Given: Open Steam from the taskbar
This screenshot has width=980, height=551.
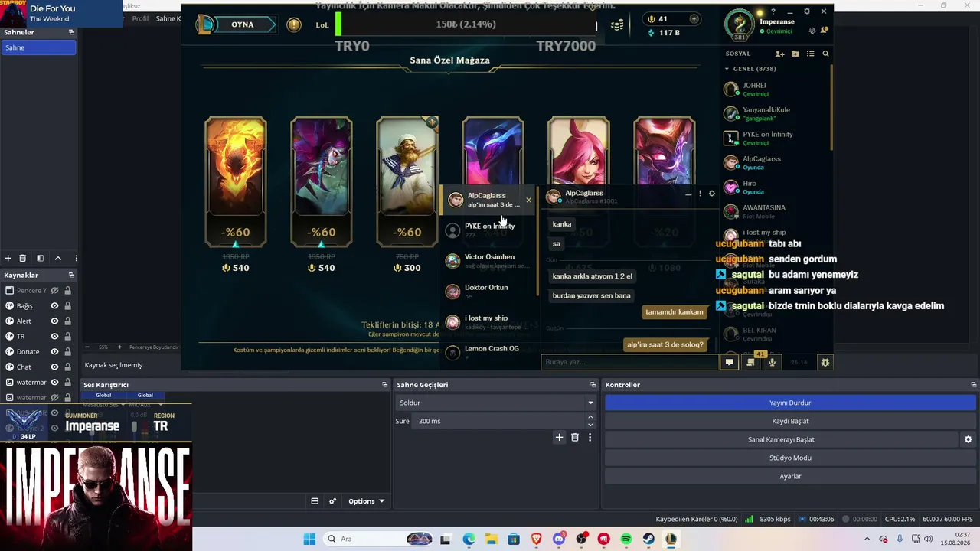Looking at the screenshot, I should (x=648, y=539).
